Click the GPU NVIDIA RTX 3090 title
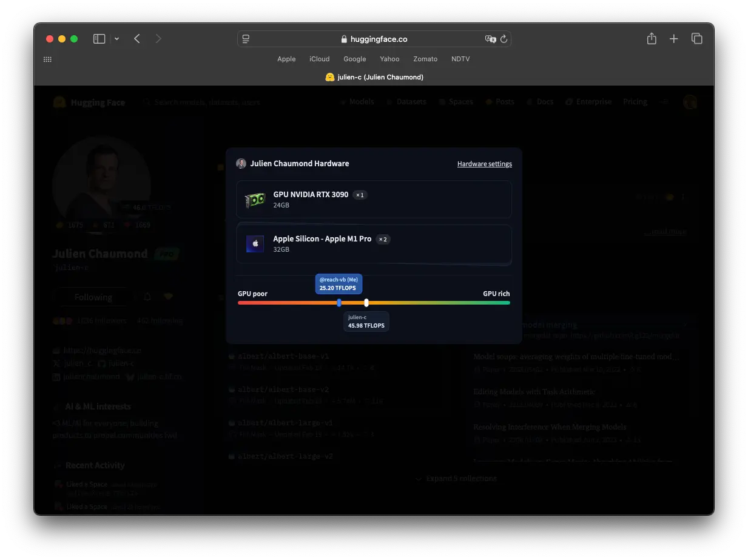 (311, 195)
